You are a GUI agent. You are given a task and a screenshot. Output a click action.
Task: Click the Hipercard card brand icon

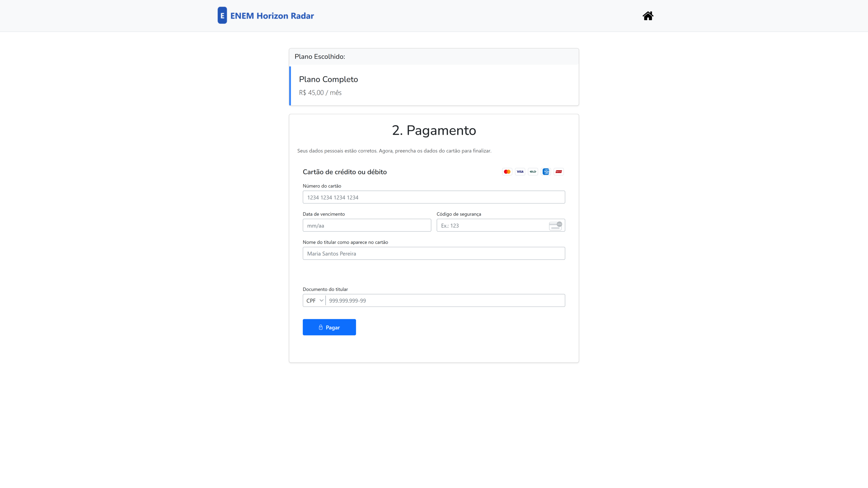coord(559,172)
